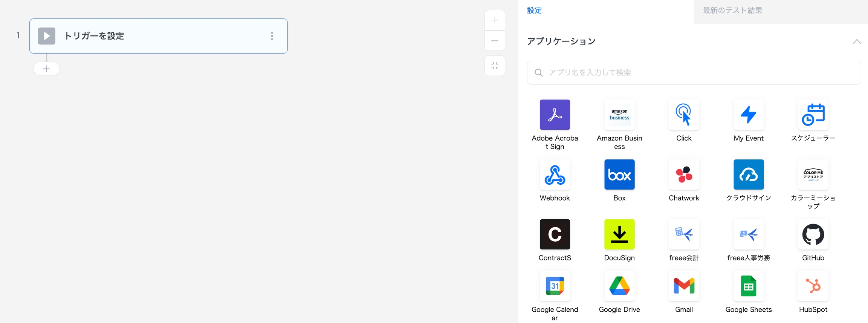Pick the Adobe Acrobat Sign icon
868x323 pixels.
pyautogui.click(x=555, y=115)
